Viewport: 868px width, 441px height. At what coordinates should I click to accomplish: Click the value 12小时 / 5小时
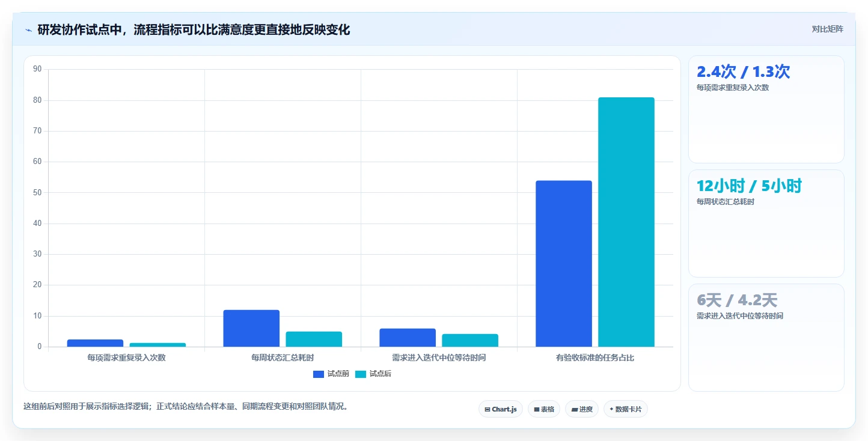(x=749, y=186)
